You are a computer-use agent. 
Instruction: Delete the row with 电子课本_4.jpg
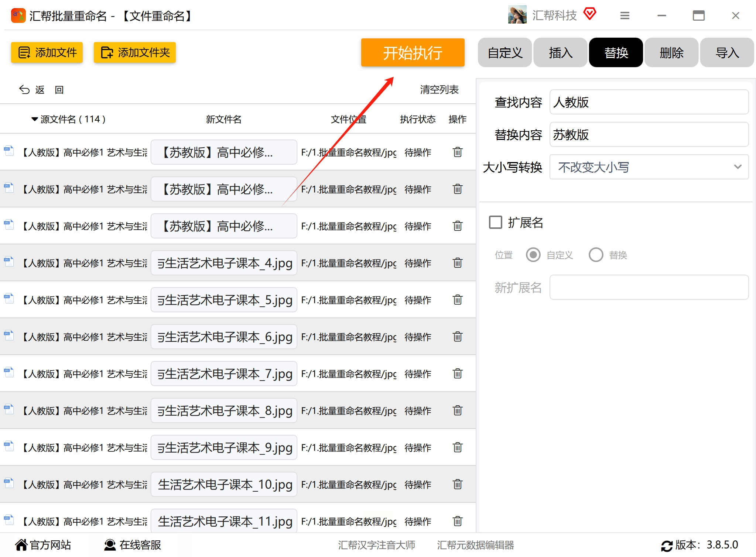457,263
